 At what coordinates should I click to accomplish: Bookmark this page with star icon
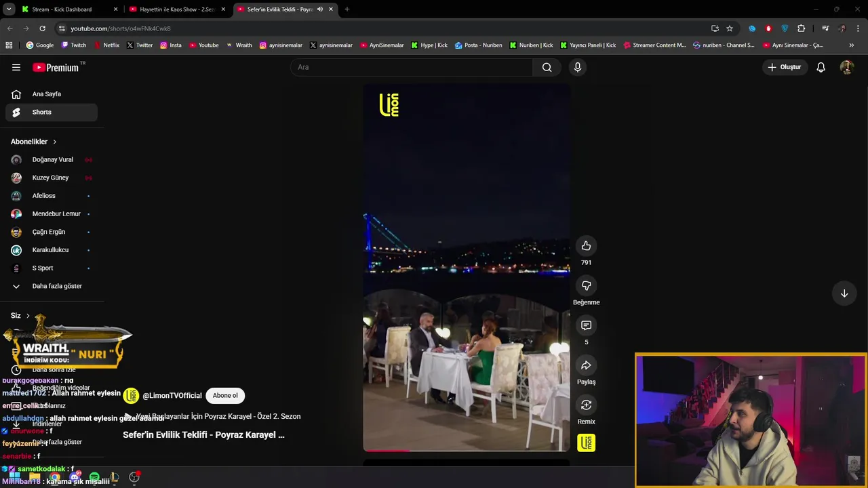click(x=730, y=28)
